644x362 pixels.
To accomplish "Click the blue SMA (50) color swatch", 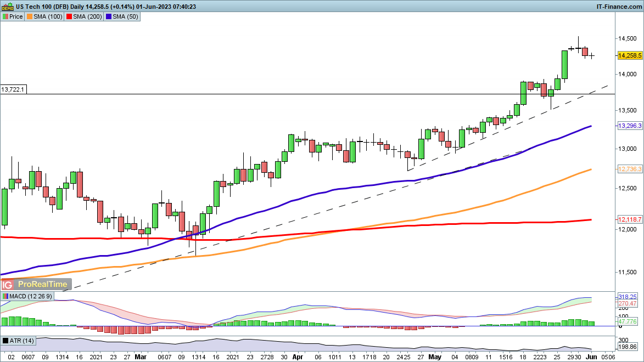I will [108, 17].
